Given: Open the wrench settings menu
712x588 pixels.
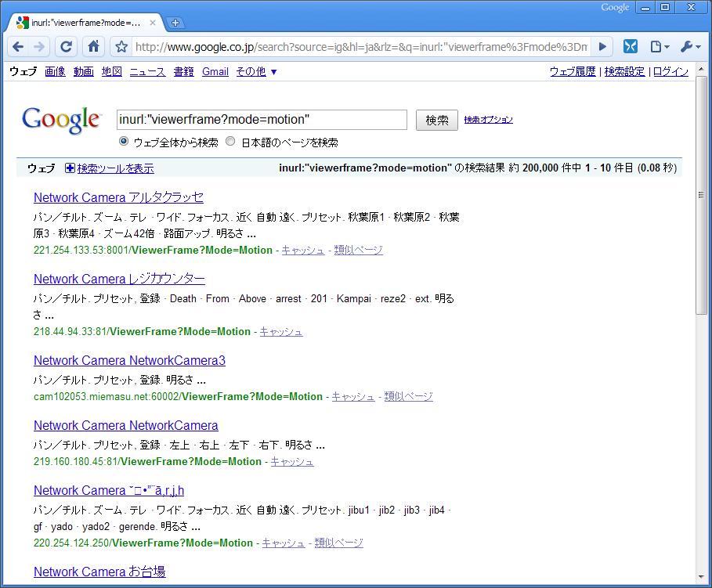Looking at the screenshot, I should click(690, 46).
